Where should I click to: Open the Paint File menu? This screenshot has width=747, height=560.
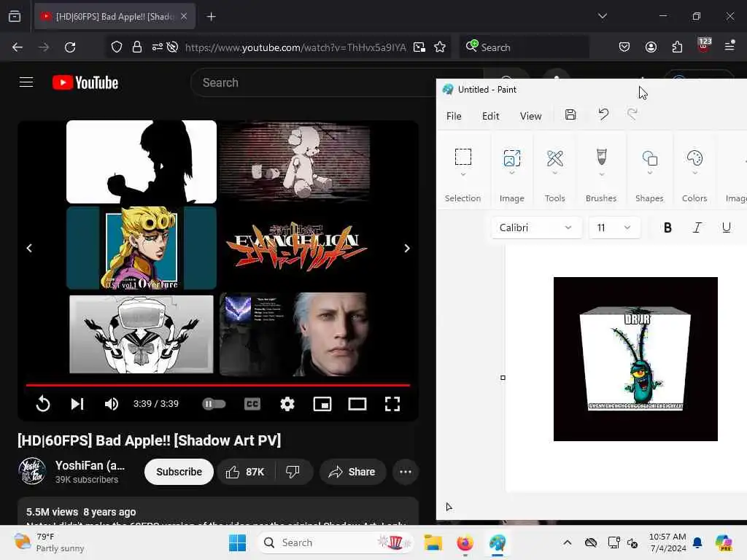[x=454, y=116]
